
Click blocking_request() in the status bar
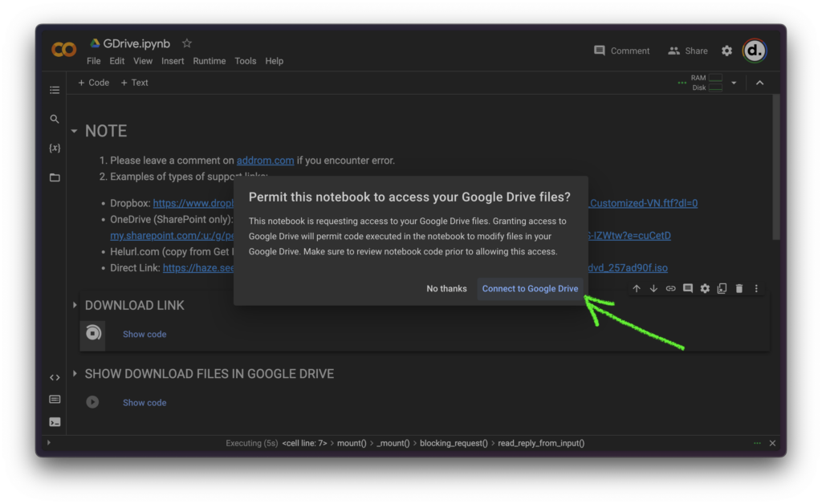[454, 443]
